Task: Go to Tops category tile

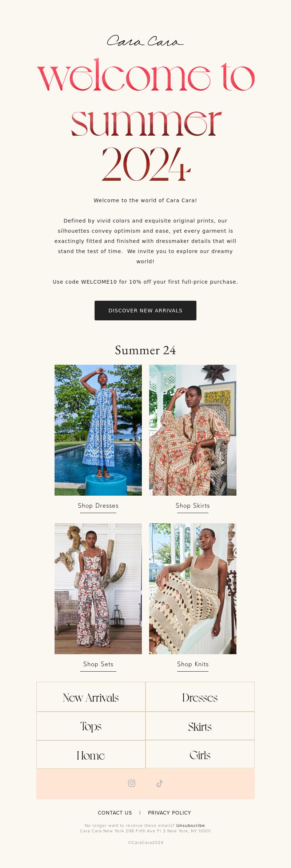Action: pyautogui.click(x=91, y=726)
